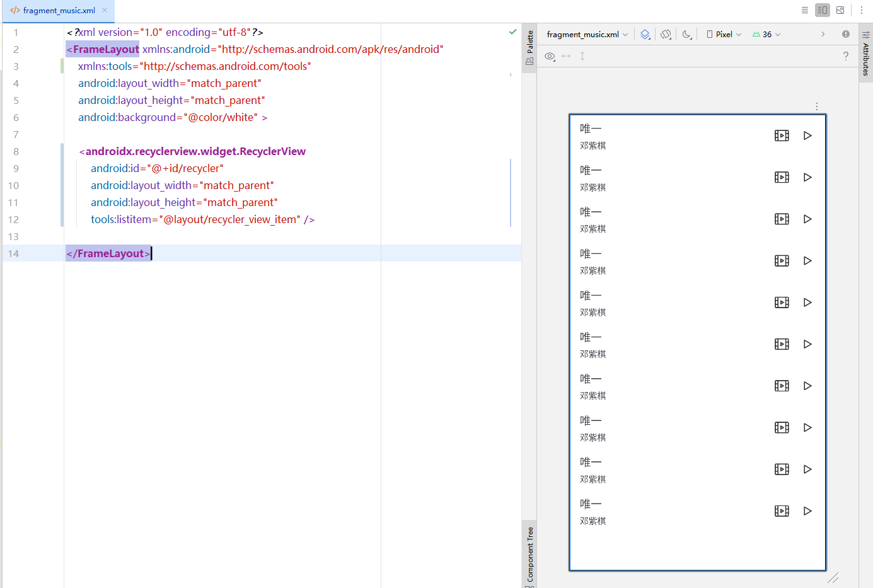
Task: Click line number 14 in the gutter
Action: 13,253
